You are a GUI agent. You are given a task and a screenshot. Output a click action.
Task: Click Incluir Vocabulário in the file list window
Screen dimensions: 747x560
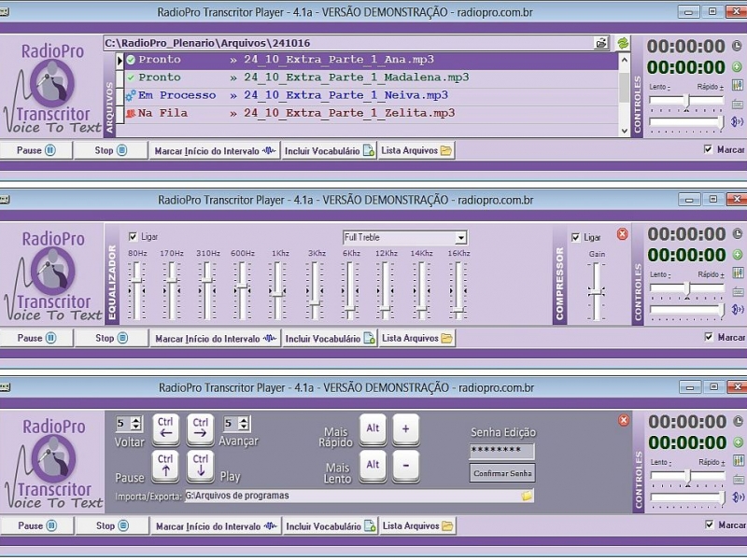click(x=330, y=151)
